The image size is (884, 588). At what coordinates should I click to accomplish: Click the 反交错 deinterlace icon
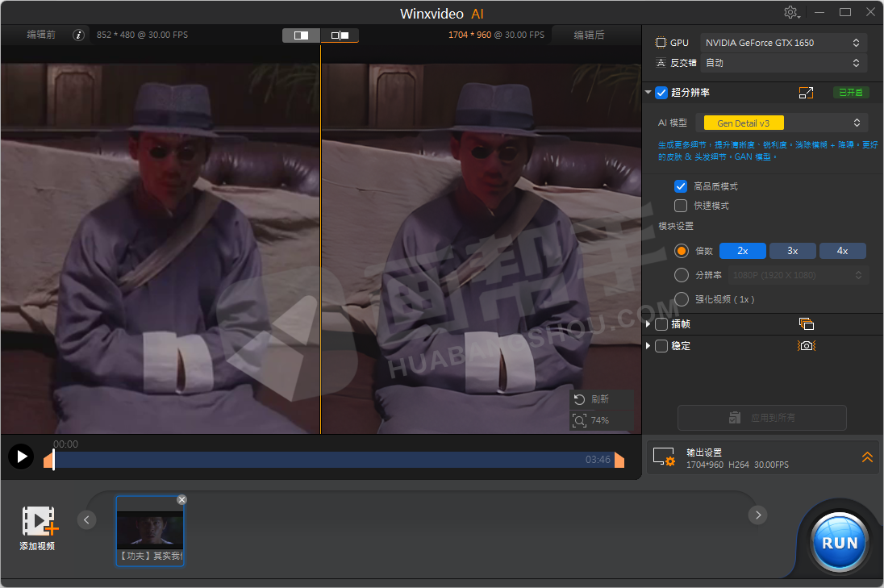661,63
